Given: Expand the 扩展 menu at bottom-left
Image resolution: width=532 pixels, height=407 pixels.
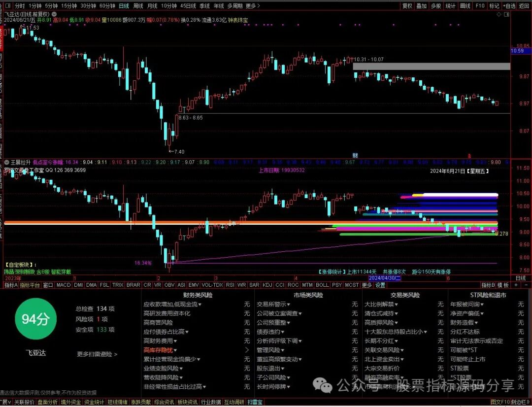Looking at the screenshot, I should pyautogui.click(x=6, y=402).
